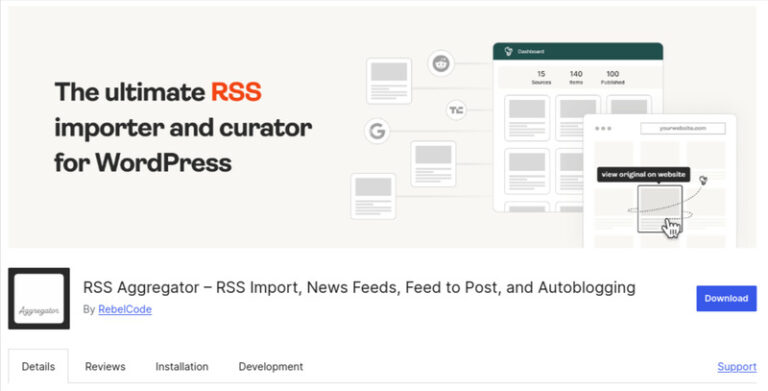
Task: Go to the Development tab
Action: pos(271,367)
